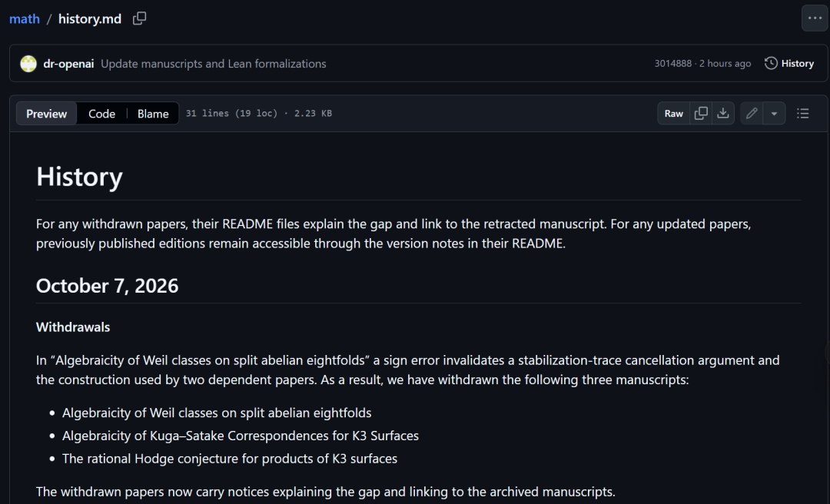Copy the raw file contents

(701, 113)
